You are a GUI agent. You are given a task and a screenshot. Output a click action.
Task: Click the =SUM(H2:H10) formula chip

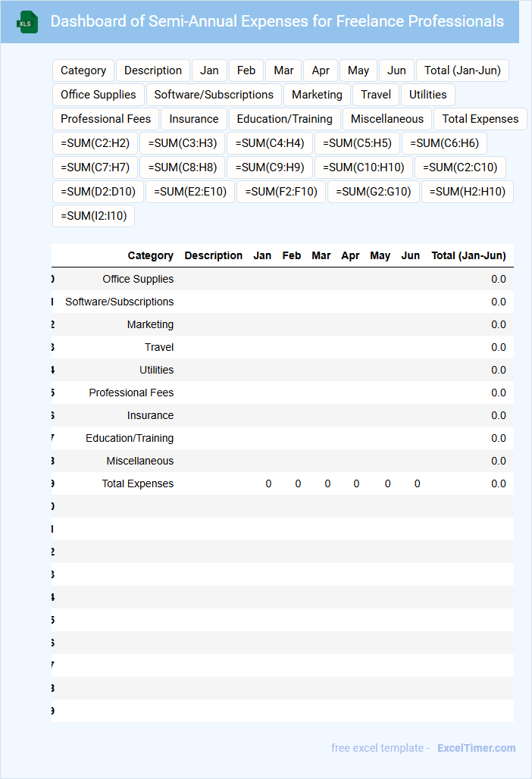(x=468, y=192)
